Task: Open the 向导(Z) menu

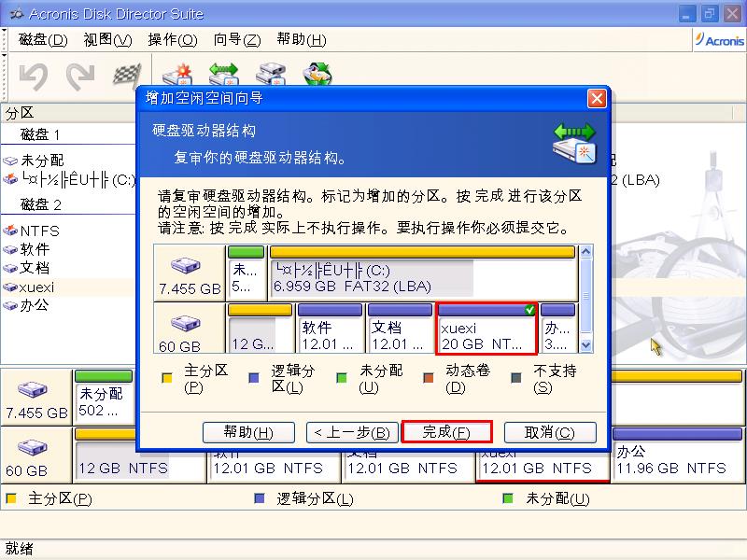Action: 237,39
